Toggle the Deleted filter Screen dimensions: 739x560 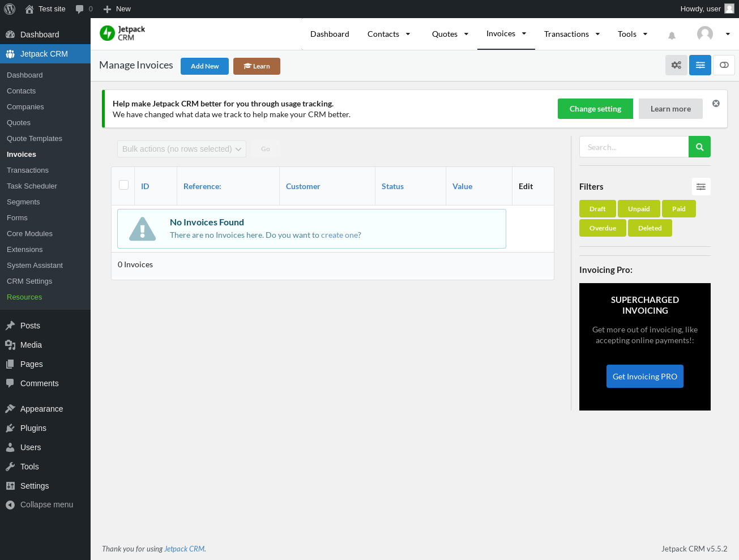pos(650,228)
